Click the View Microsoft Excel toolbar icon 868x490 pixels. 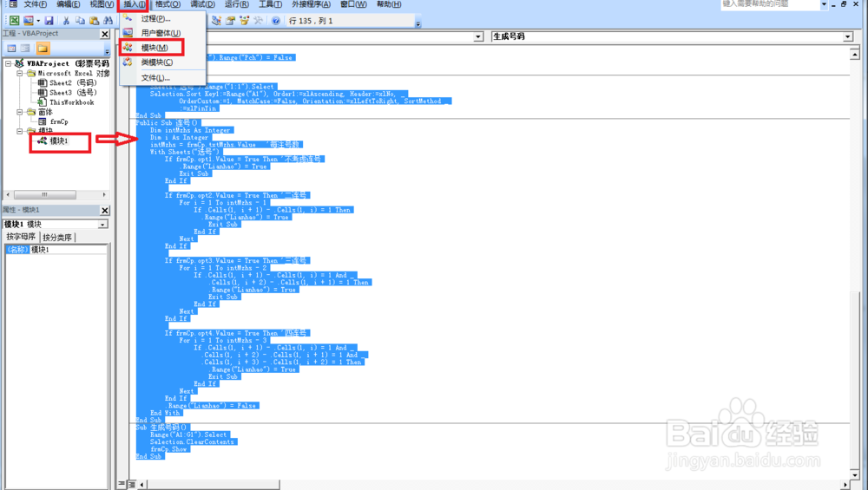(15, 21)
